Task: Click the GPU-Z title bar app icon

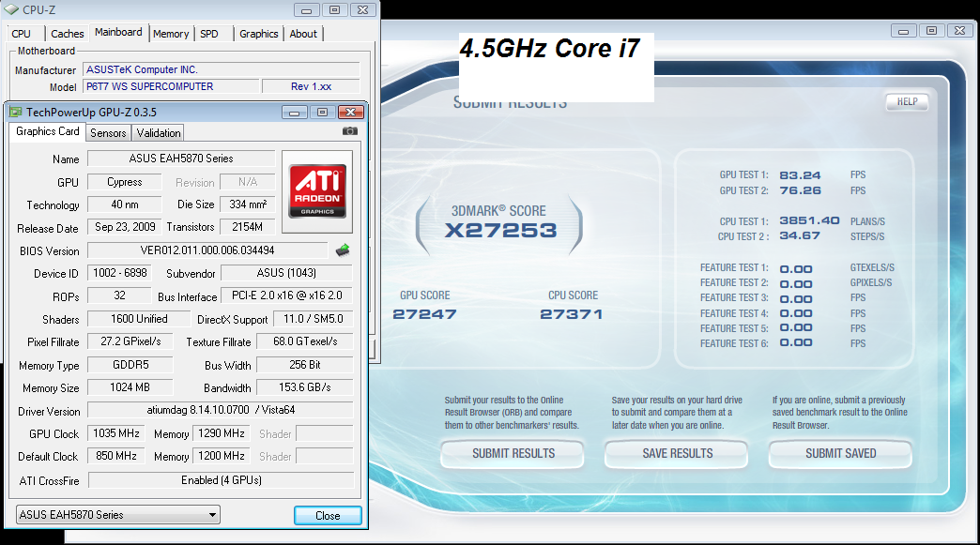Action: (x=16, y=113)
